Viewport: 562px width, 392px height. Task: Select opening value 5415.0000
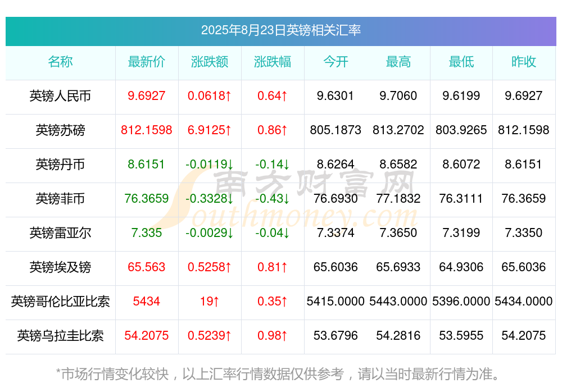(x=336, y=302)
